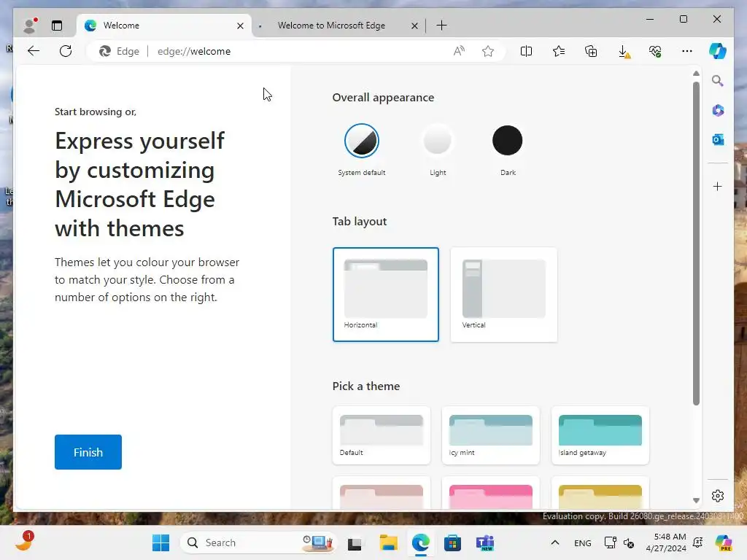Open Microsoft Store from taskbar

point(452,542)
